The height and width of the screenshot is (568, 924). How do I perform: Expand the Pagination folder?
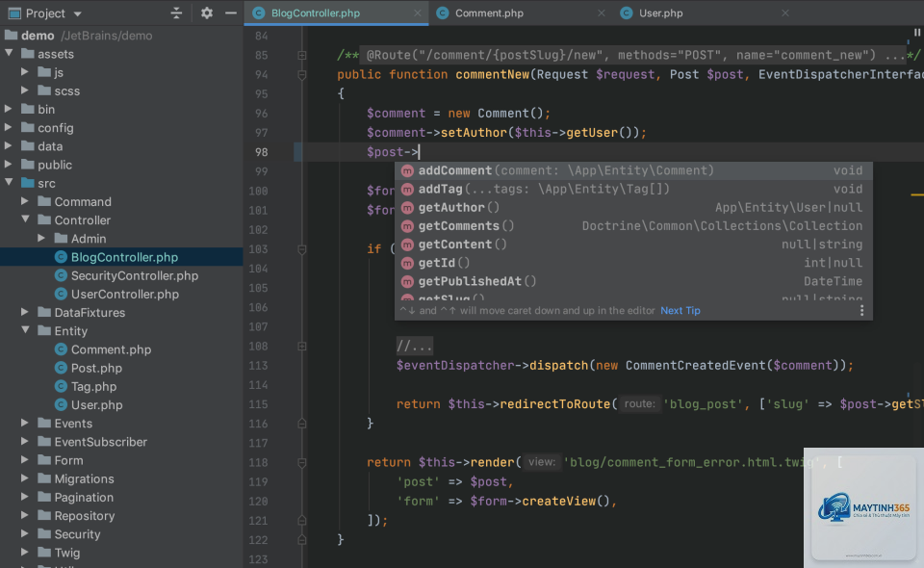click(x=25, y=497)
